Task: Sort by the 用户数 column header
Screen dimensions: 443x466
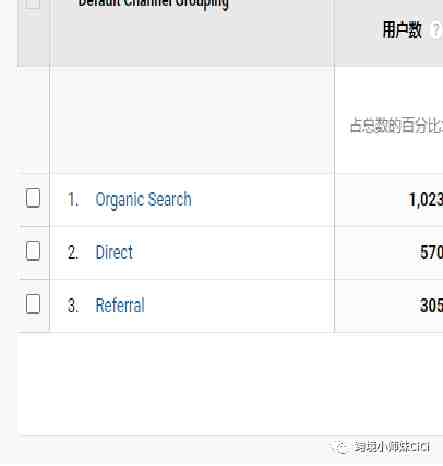Action: point(402,30)
